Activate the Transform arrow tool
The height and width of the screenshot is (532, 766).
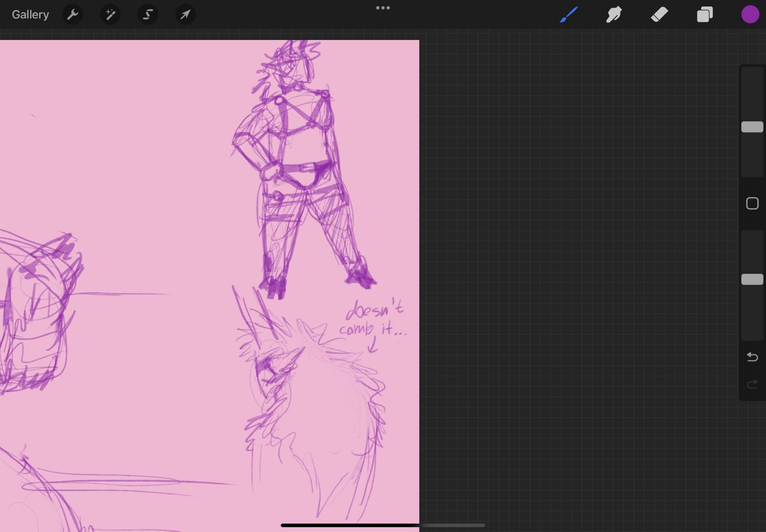click(185, 15)
